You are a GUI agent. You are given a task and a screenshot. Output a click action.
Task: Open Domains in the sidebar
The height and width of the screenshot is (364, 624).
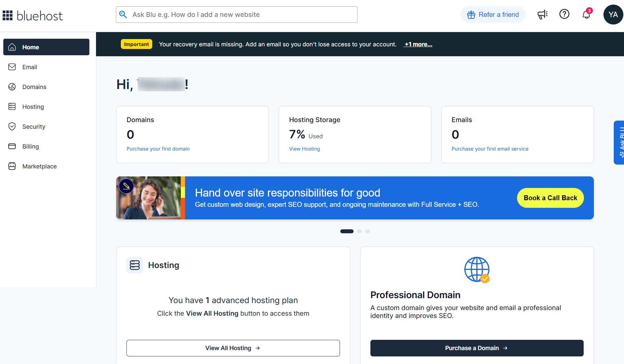46,87
